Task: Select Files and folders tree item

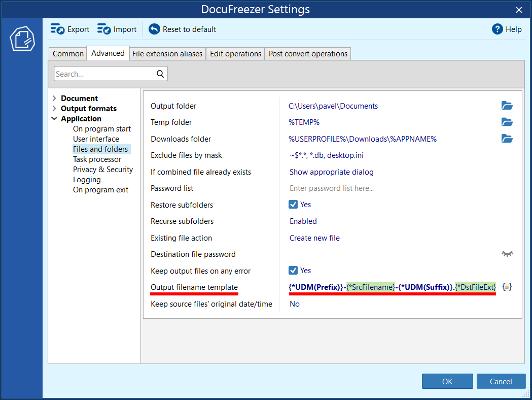Action: pyautogui.click(x=100, y=149)
